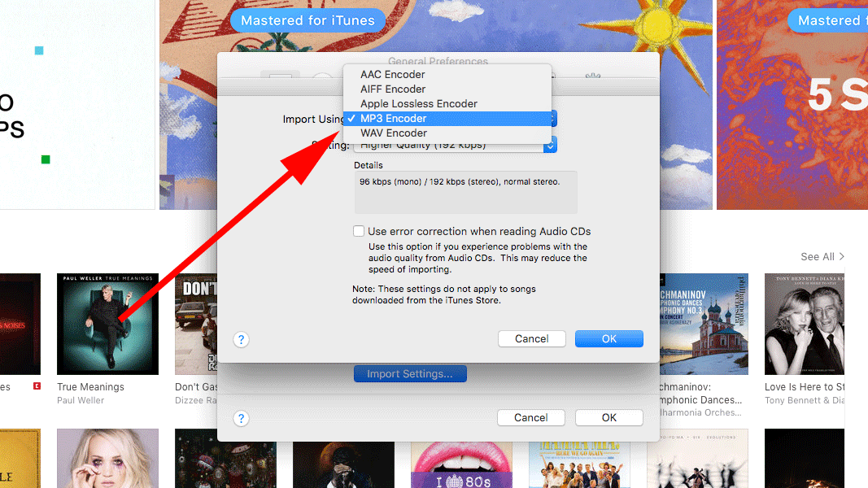The width and height of the screenshot is (868, 488).
Task: Click the Mastered for iTunes banner label
Action: [308, 20]
